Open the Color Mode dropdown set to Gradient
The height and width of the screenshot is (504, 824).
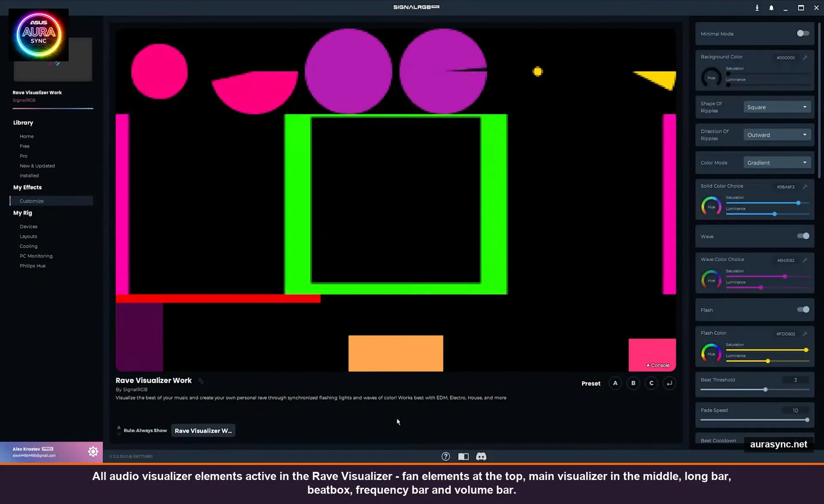[x=777, y=162]
